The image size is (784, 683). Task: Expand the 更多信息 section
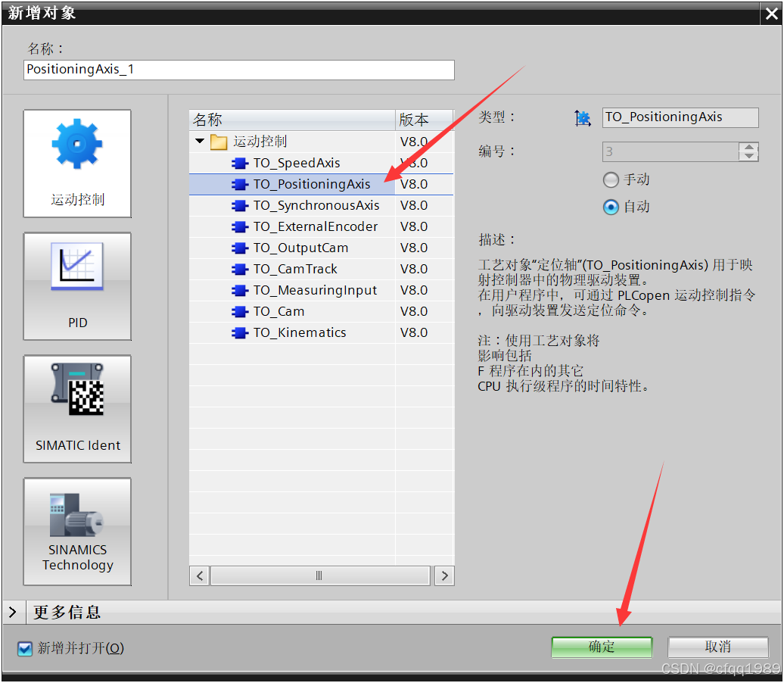13,612
